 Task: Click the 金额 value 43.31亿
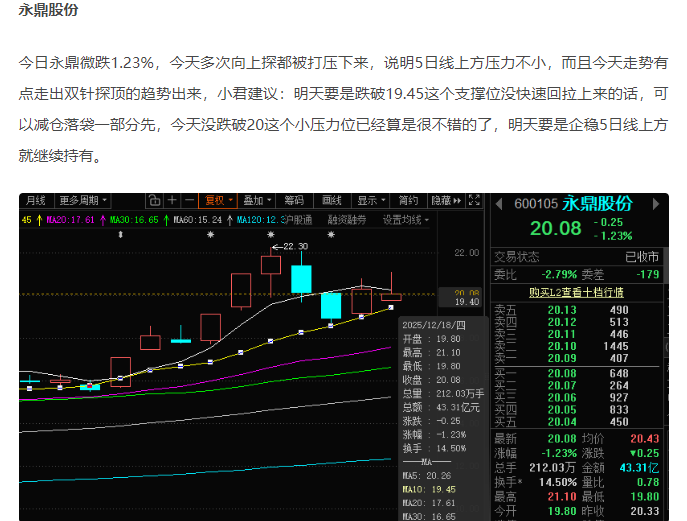639,468
